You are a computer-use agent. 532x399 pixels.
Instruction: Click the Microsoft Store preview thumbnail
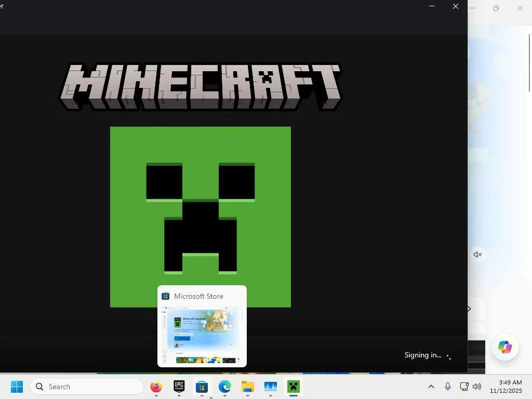coord(202,335)
